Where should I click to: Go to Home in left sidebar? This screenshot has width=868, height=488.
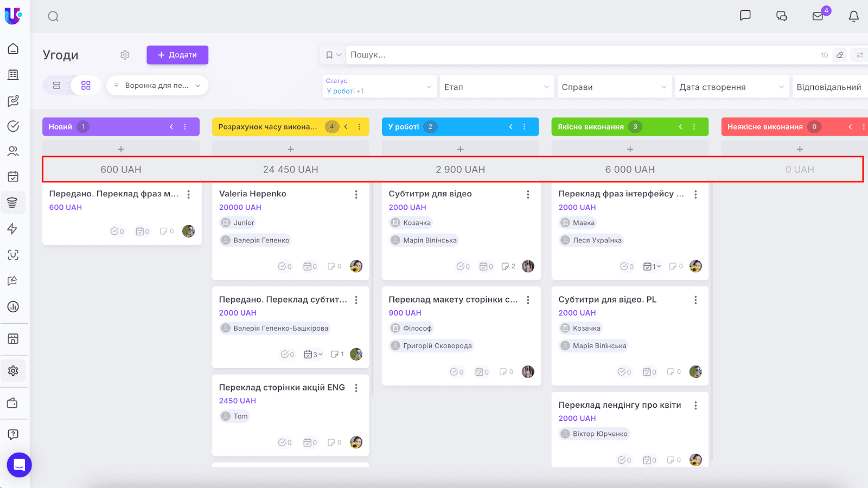[13, 49]
